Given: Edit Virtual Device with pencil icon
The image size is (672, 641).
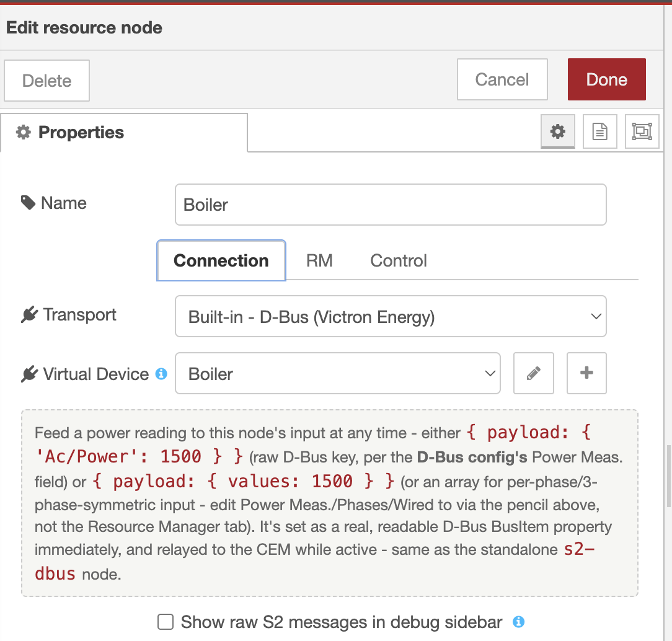Looking at the screenshot, I should coord(534,373).
